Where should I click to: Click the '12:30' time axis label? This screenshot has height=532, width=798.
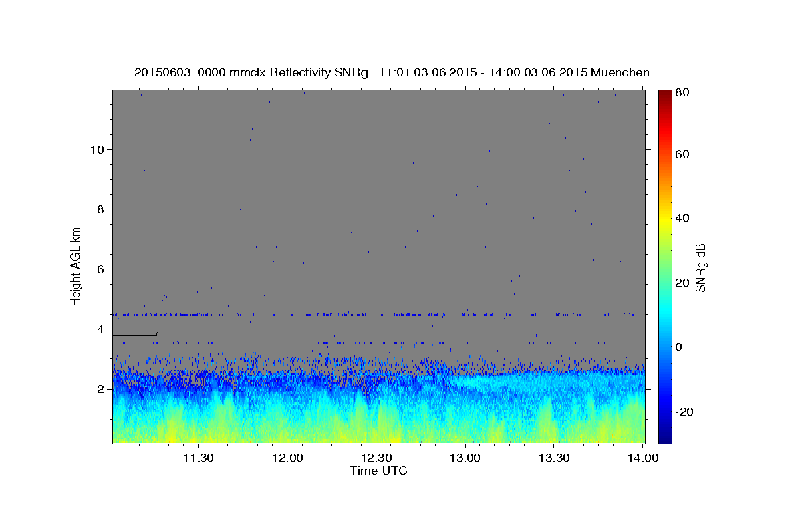click(x=376, y=458)
